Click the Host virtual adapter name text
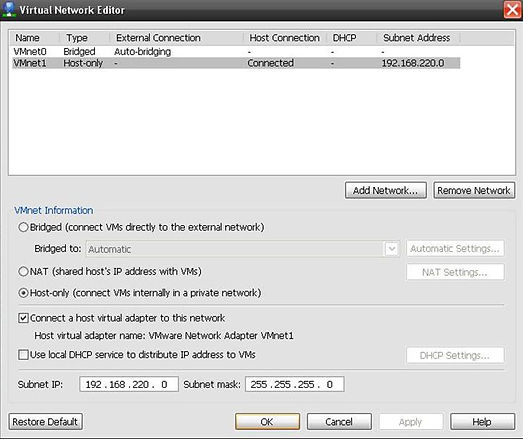The height and width of the screenshot is (439, 523). click(x=164, y=336)
